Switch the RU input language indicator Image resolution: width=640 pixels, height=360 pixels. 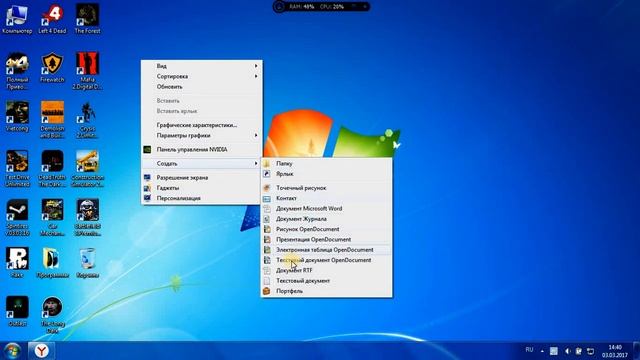pyautogui.click(x=529, y=350)
